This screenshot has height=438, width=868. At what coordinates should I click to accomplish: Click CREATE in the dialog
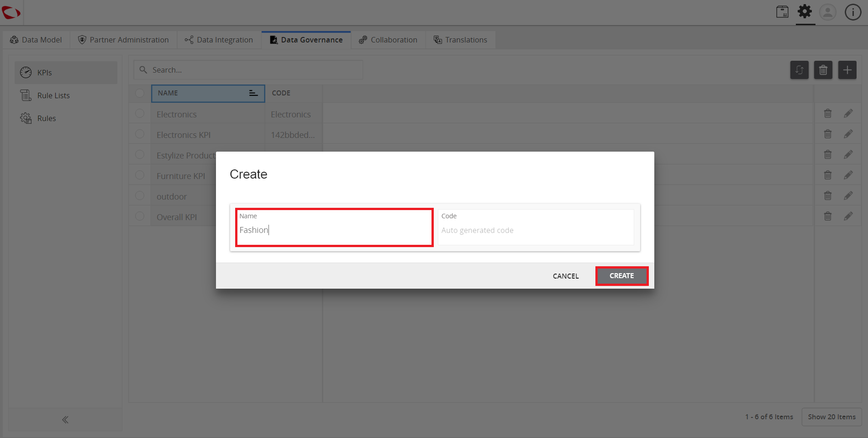click(x=622, y=276)
